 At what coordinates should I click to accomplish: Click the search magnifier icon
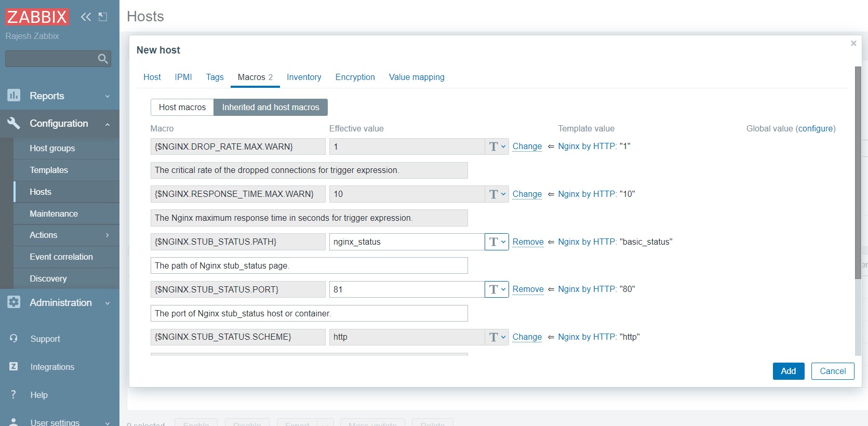(103, 59)
